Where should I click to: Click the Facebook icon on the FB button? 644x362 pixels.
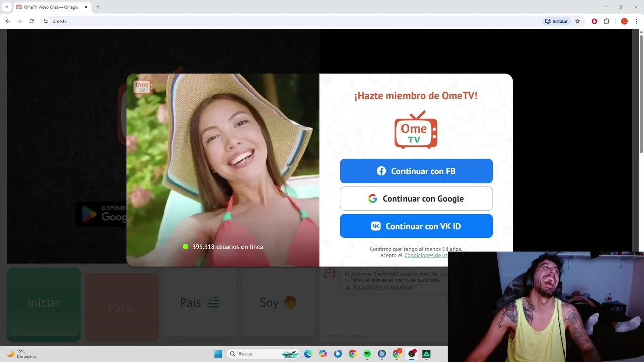[381, 171]
